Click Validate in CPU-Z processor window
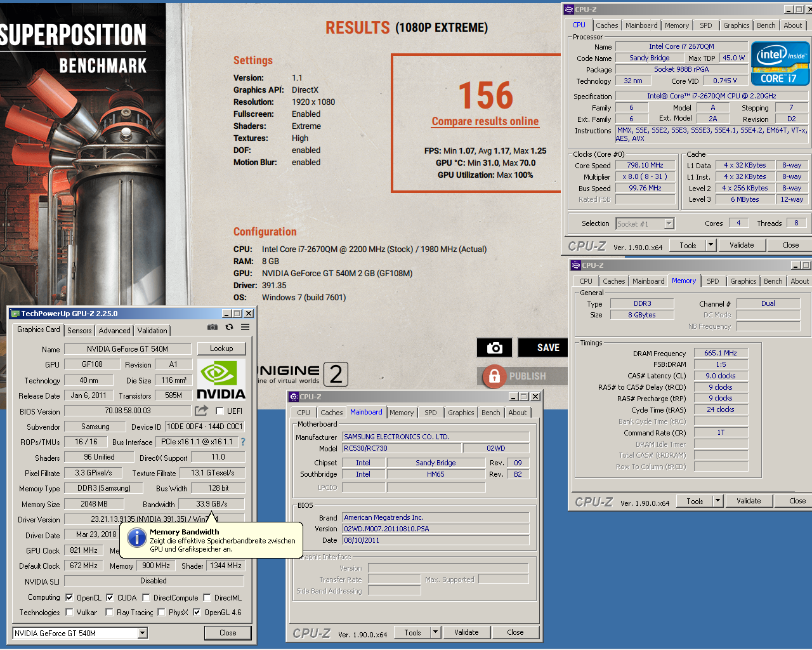Image resolution: width=812 pixels, height=650 pixels. (742, 245)
